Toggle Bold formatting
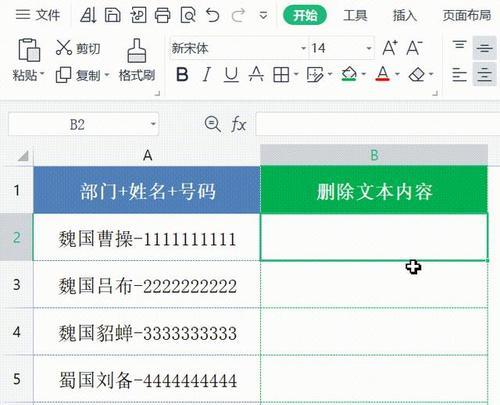The width and height of the screenshot is (500, 405). click(x=182, y=74)
